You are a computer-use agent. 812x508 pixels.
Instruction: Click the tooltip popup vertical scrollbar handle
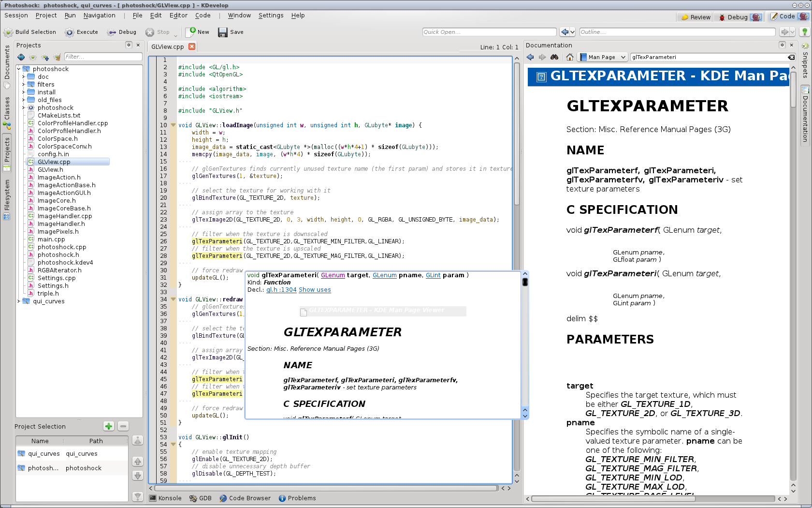525,282
